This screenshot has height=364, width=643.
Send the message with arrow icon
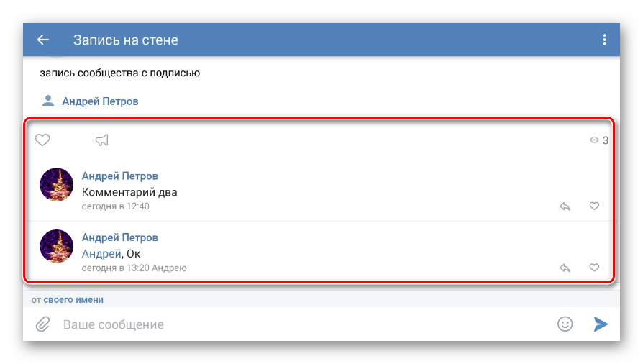pyautogui.click(x=601, y=324)
